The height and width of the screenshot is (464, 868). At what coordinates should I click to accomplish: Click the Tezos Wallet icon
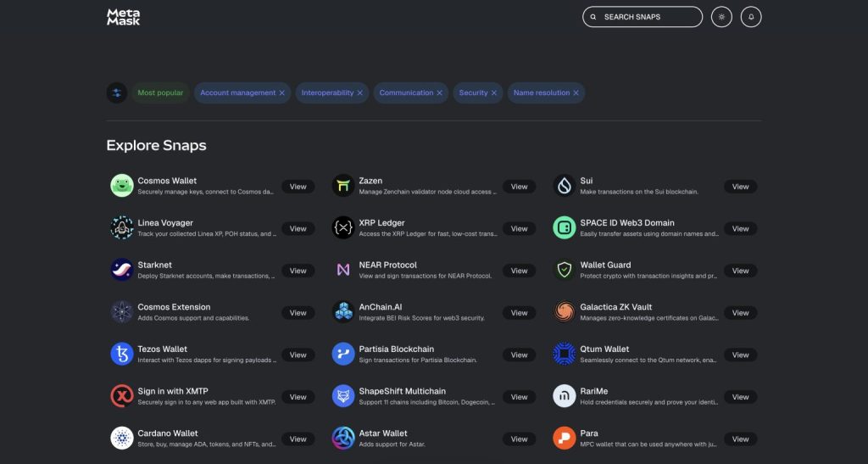(x=122, y=354)
